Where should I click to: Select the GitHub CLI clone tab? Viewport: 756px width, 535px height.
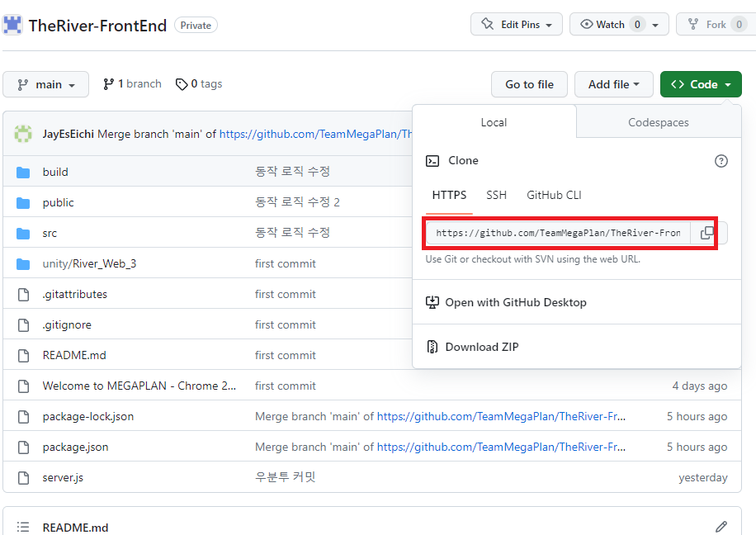pyautogui.click(x=554, y=196)
